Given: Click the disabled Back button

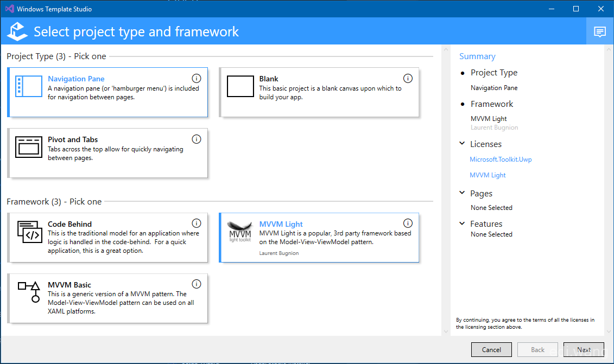Looking at the screenshot, I should pyautogui.click(x=537, y=349).
